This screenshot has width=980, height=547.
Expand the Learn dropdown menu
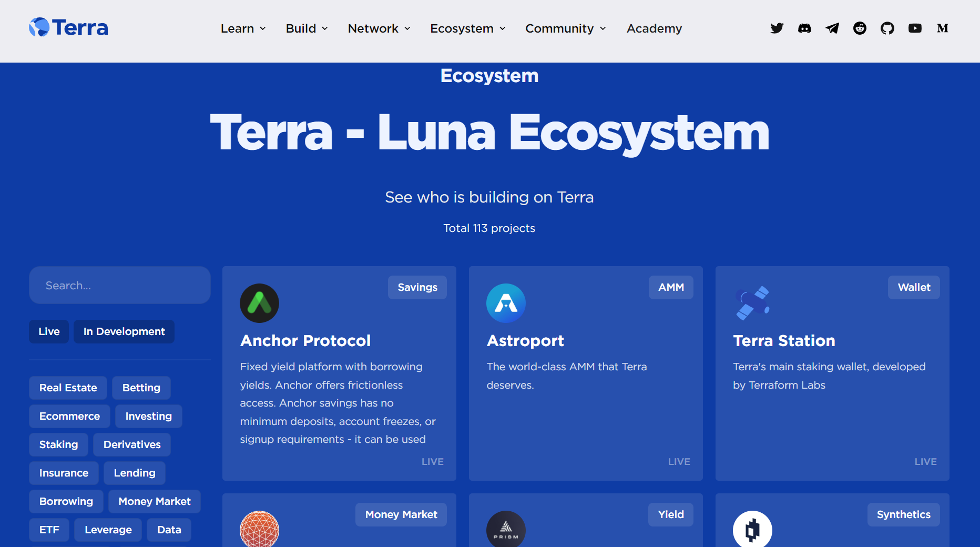243,28
